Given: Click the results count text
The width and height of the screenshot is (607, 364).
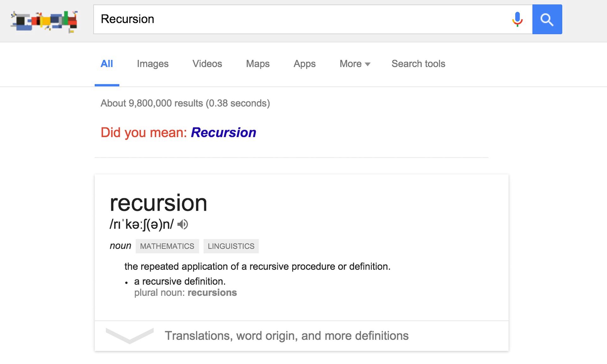Looking at the screenshot, I should [185, 103].
